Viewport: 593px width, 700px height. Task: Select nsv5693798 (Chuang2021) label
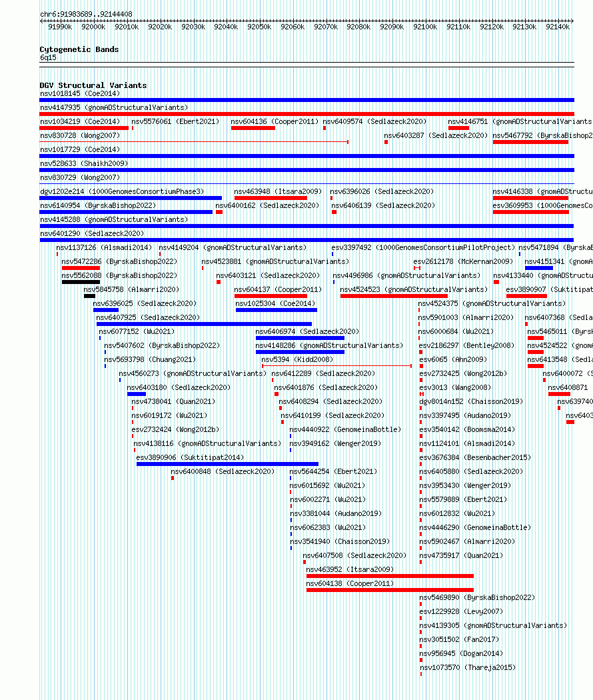click(x=150, y=360)
